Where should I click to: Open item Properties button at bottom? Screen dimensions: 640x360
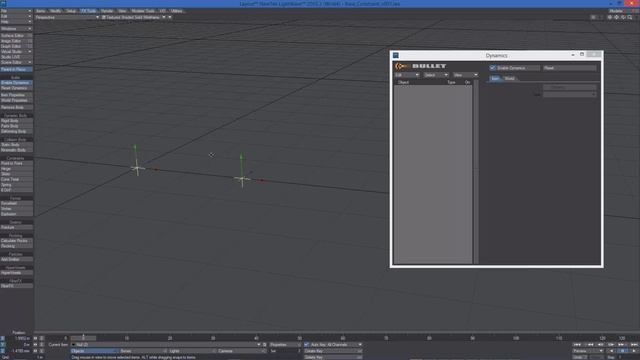(284, 345)
